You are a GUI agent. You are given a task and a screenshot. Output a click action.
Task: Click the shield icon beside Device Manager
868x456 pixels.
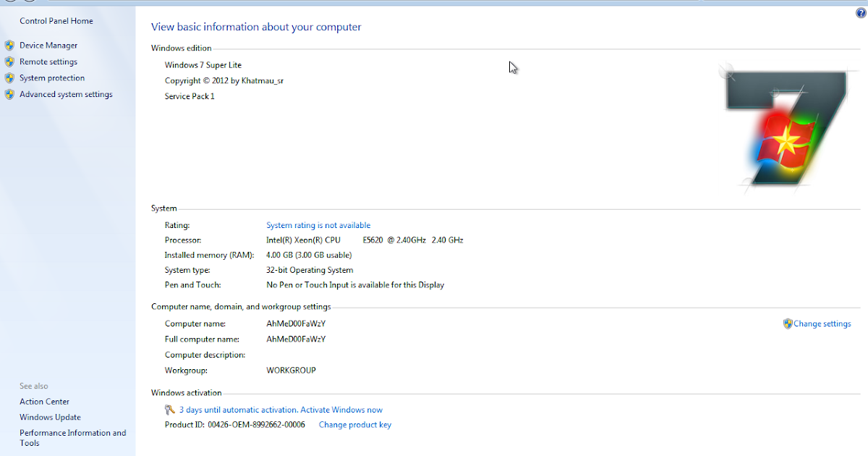pos(9,45)
